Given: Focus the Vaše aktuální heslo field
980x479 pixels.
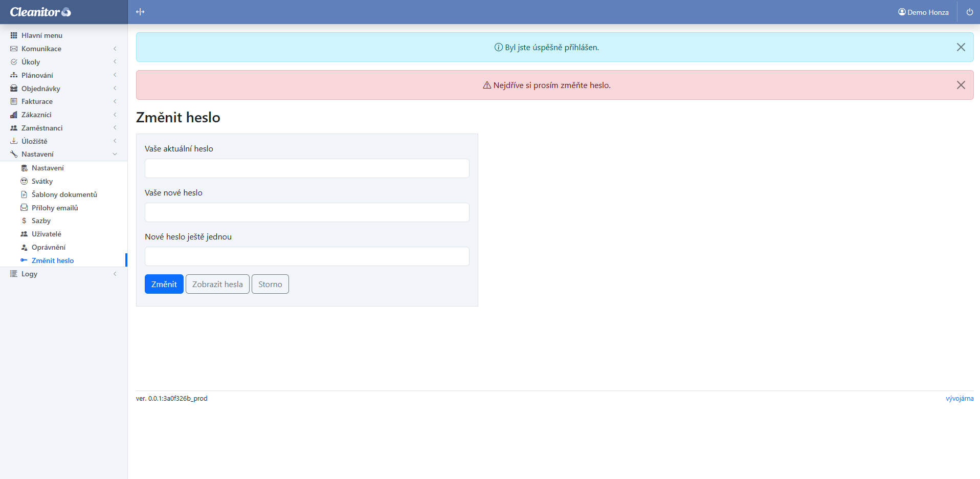Looking at the screenshot, I should point(307,168).
